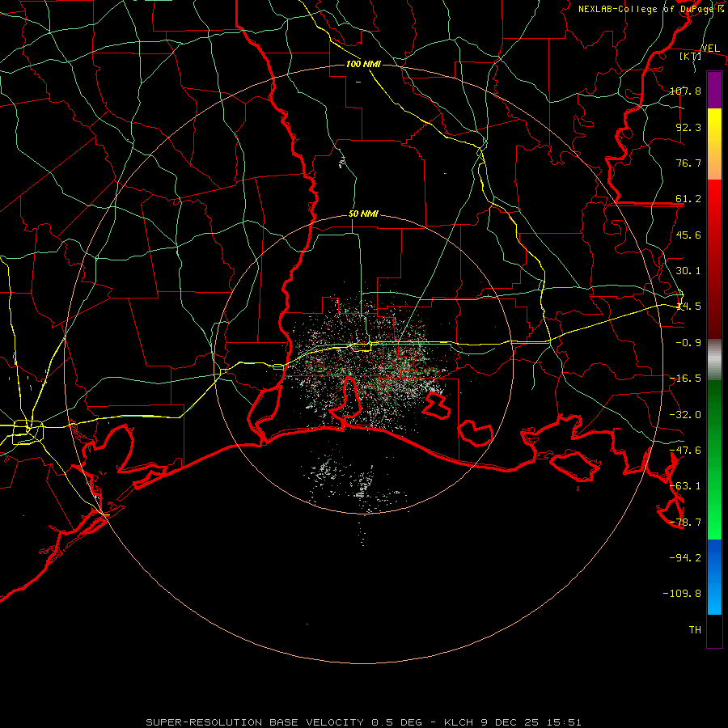Click the TH legend label
Screen dimensions: 728x728
pyautogui.click(x=695, y=630)
